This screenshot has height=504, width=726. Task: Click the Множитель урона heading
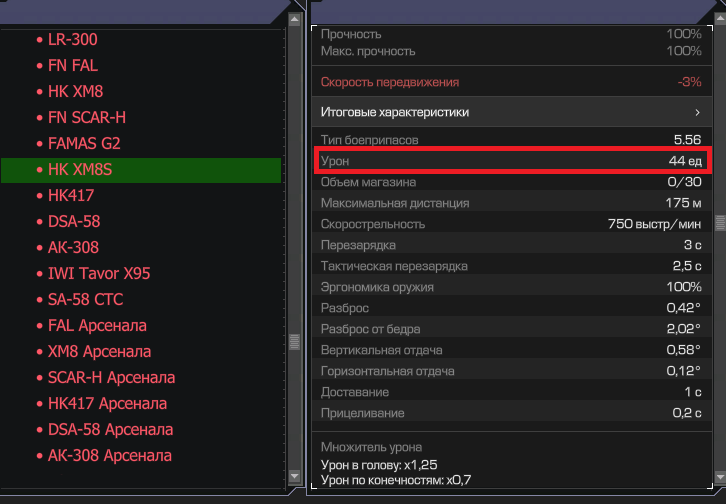click(371, 447)
